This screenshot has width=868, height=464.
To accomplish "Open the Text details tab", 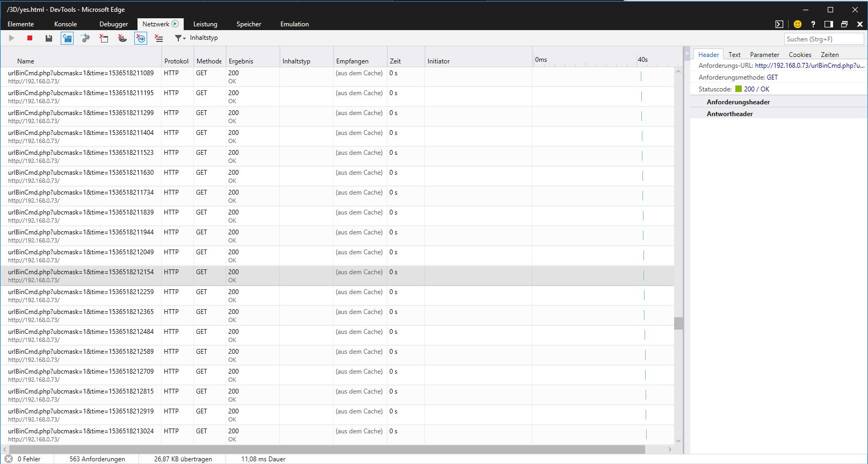I will [734, 55].
